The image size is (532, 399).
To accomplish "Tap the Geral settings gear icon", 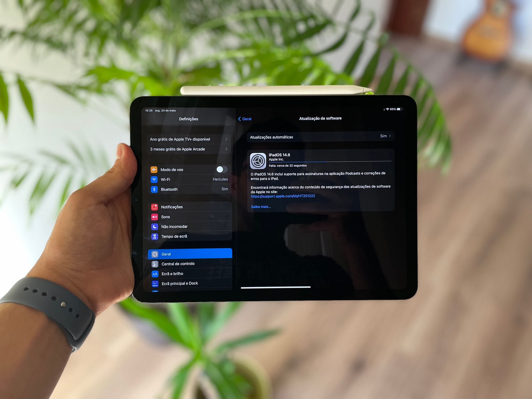I will (156, 253).
